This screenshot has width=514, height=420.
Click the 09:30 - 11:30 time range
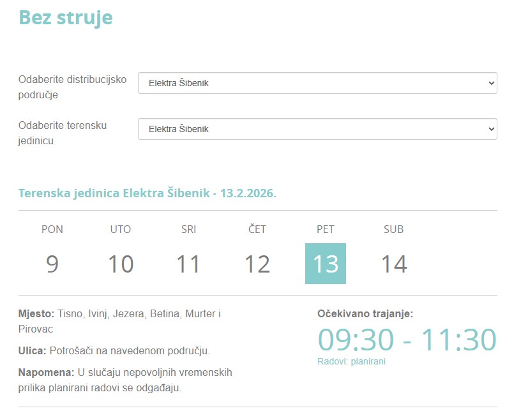pos(407,340)
